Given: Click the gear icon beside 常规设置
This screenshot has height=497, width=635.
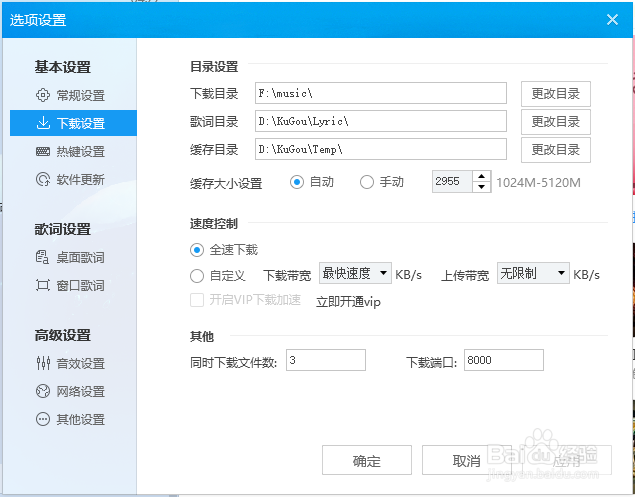Looking at the screenshot, I should 43,95.
